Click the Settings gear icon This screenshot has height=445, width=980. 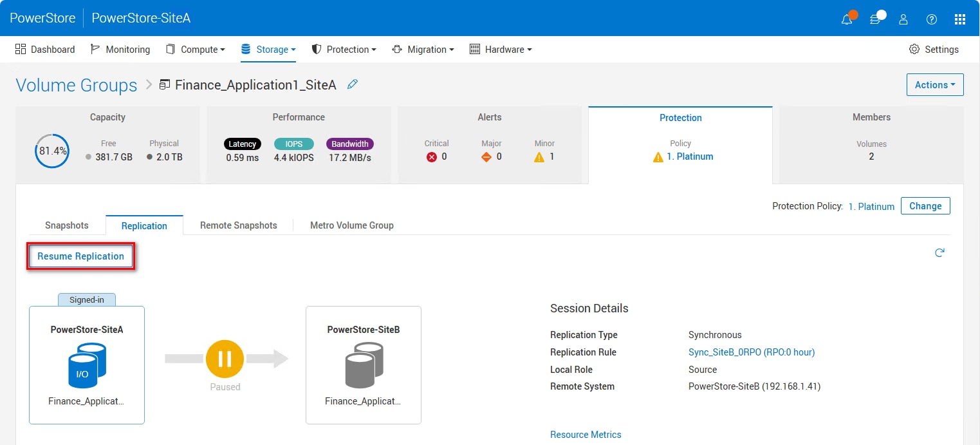pyautogui.click(x=914, y=50)
